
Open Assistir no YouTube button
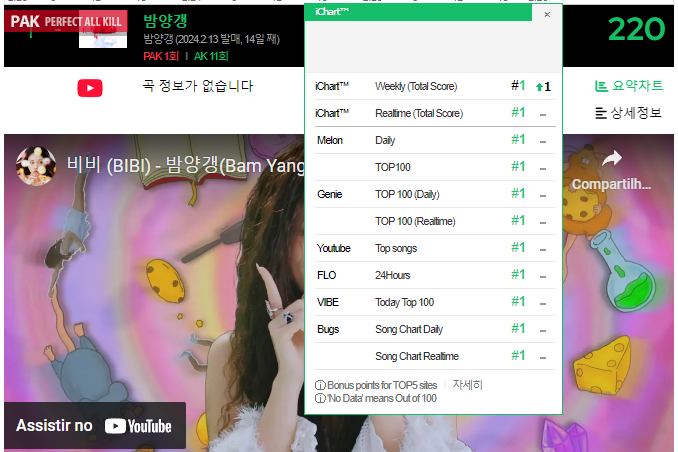95,426
